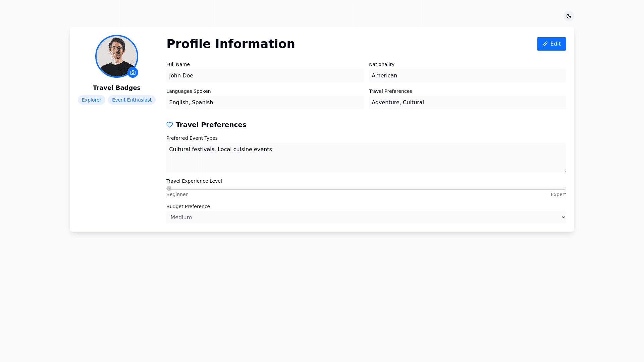
Task: Click the heart icon beside Travel Preferences
Action: point(170,125)
